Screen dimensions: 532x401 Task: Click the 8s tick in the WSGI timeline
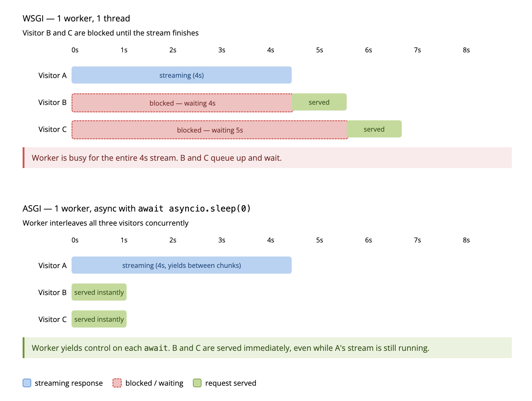466,50
